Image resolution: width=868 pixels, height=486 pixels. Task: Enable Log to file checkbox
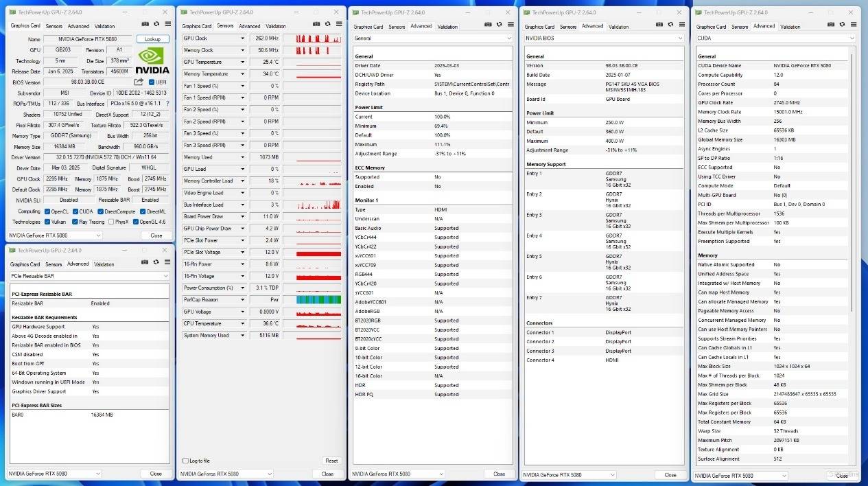pos(185,461)
